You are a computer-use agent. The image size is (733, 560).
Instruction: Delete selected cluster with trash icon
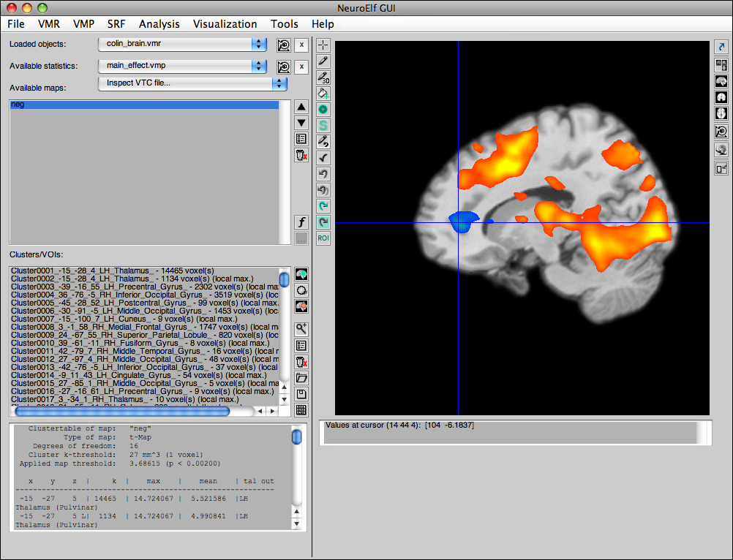[301, 362]
